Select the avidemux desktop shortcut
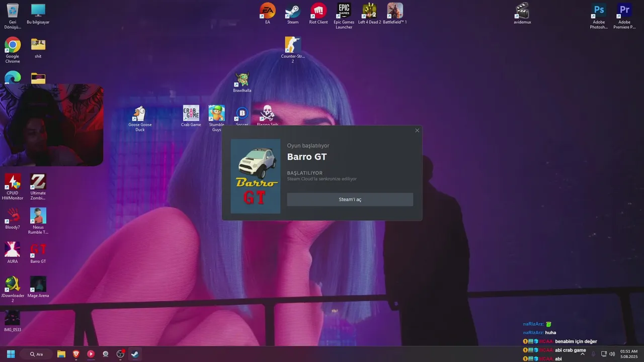 (x=522, y=14)
